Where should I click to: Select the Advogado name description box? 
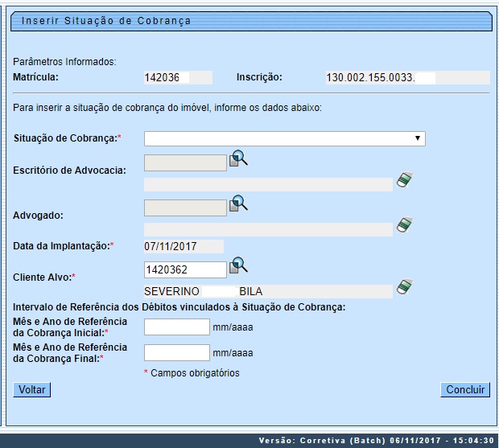tap(268, 229)
